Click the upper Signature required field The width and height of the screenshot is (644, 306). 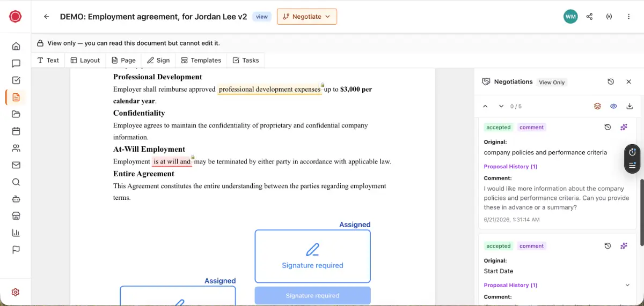click(x=312, y=256)
